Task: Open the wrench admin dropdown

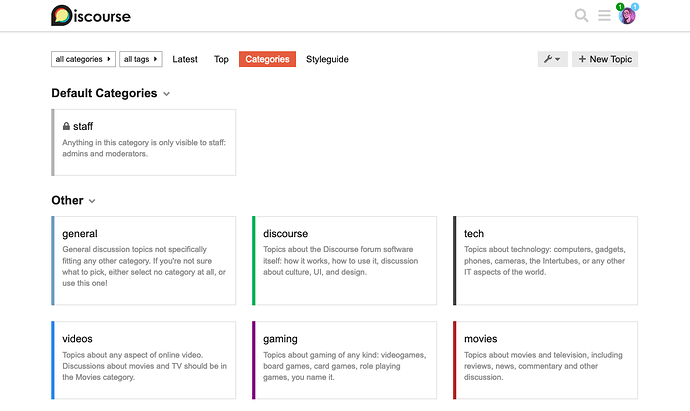Action: pos(552,59)
